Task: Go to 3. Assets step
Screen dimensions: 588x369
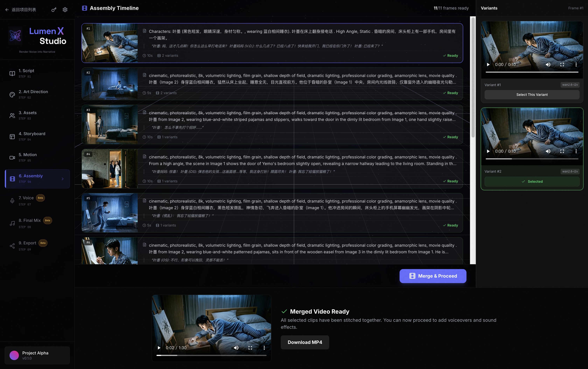Action: click(x=37, y=115)
